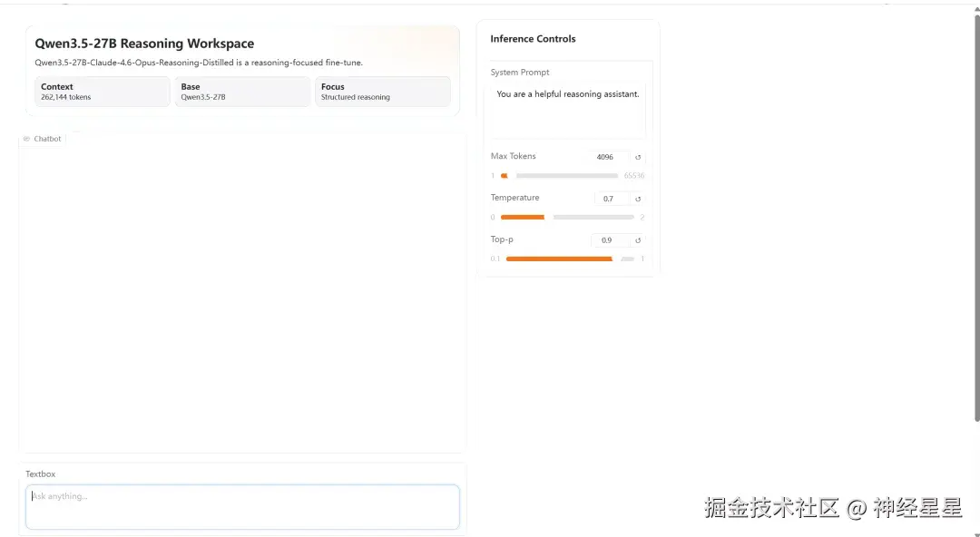Click the 'Ask anything...' textbox
980x537 pixels.
coord(242,506)
